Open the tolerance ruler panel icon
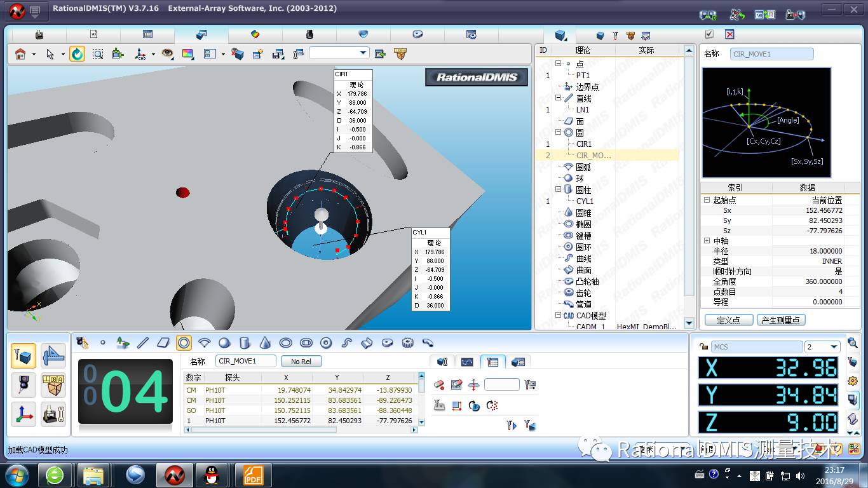The image size is (868, 488). pos(53,356)
